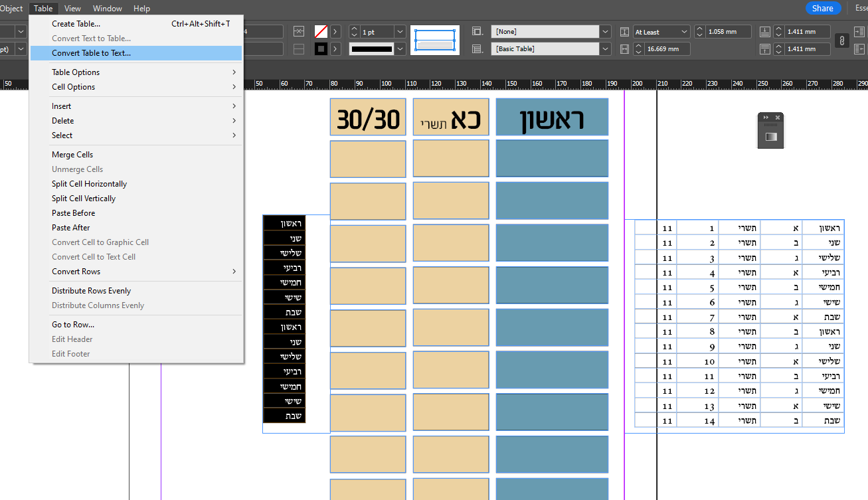
Task: Click the bottom inset 1.411 mm field
Action: pyautogui.click(x=808, y=48)
